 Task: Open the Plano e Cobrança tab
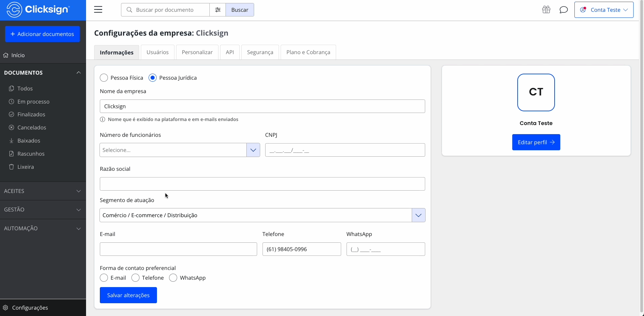308,52
